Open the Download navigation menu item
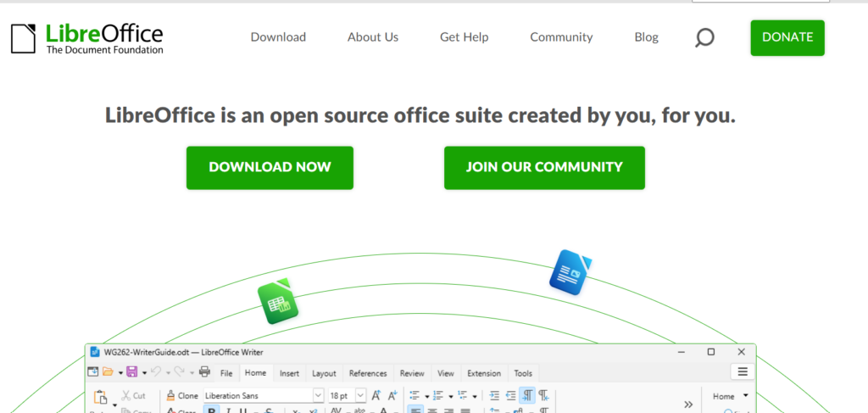This screenshot has height=413, width=868. [x=278, y=37]
